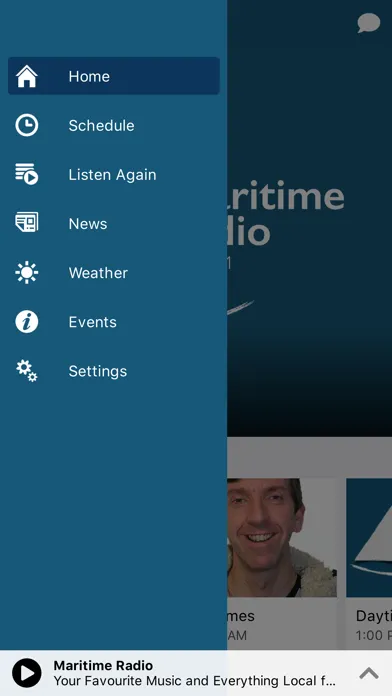Viewport: 392px width, 696px height.
Task: Tap the Listen Again playlist icon
Action: [27, 174]
